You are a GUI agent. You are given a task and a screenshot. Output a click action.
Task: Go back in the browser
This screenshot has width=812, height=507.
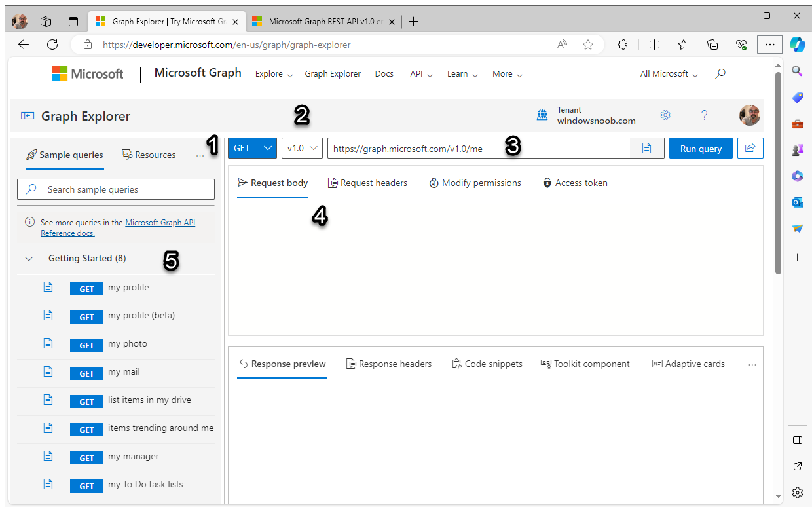24,45
